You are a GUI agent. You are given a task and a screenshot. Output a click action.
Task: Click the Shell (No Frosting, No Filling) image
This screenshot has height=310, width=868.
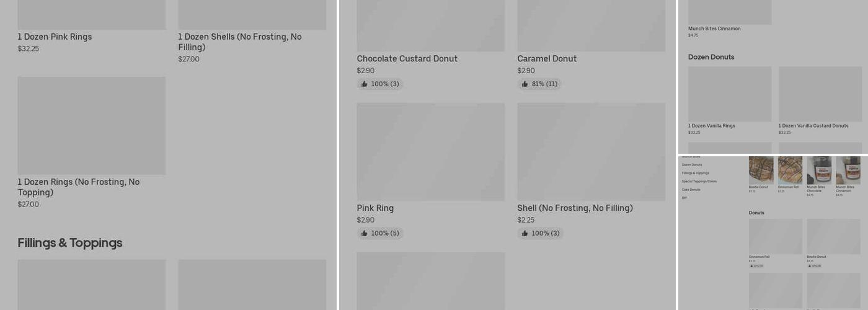(591, 152)
